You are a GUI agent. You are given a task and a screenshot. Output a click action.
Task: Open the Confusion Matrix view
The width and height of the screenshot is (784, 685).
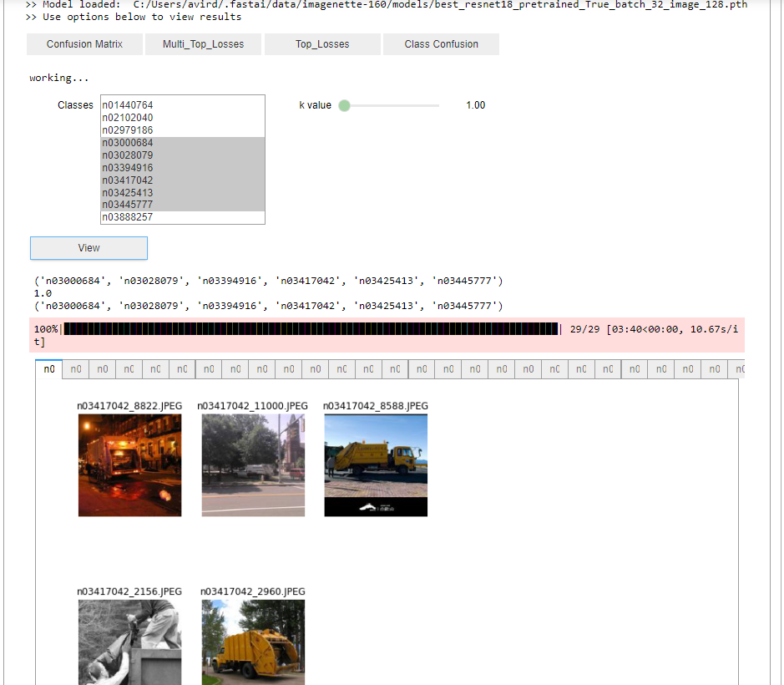pos(84,44)
